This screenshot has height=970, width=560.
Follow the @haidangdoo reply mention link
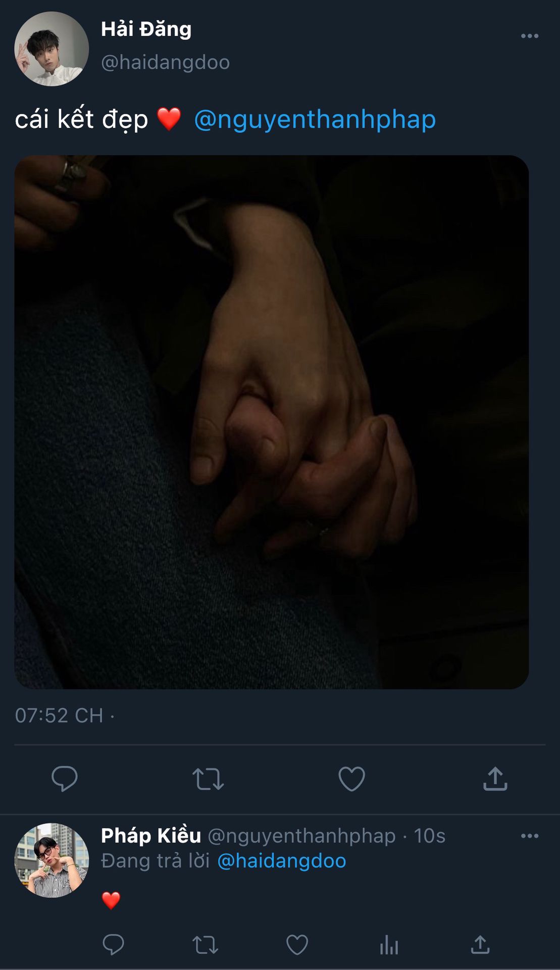pyautogui.click(x=282, y=861)
